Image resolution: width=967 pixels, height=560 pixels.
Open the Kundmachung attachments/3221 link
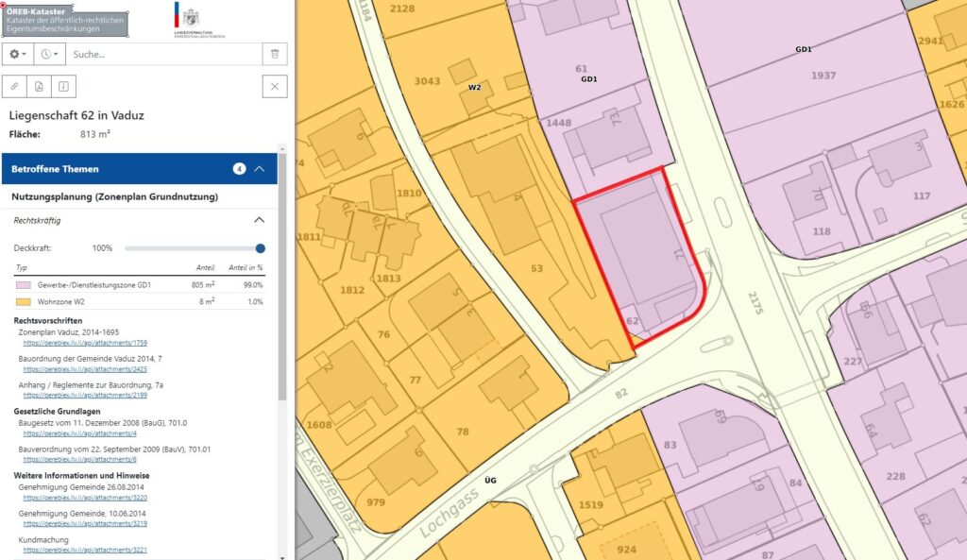coord(85,549)
